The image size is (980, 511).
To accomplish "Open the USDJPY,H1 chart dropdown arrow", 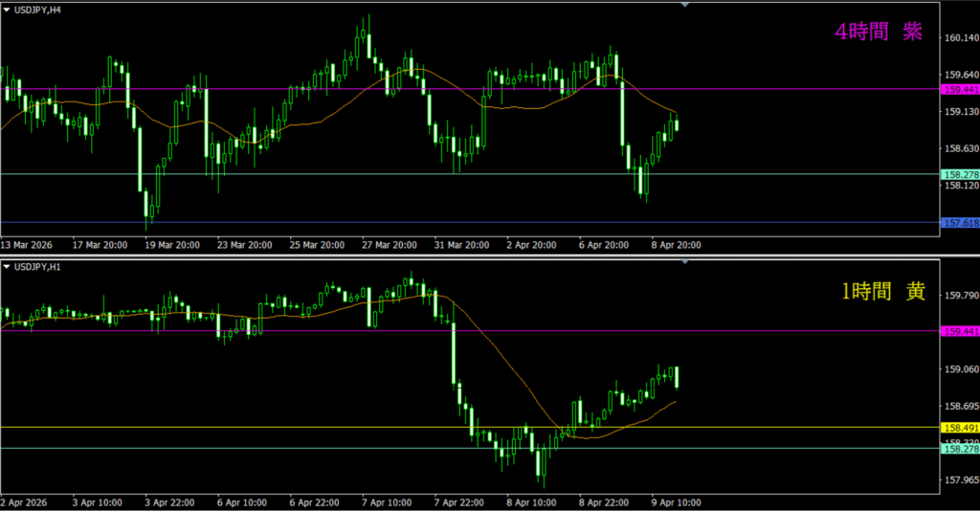I will click(8, 264).
